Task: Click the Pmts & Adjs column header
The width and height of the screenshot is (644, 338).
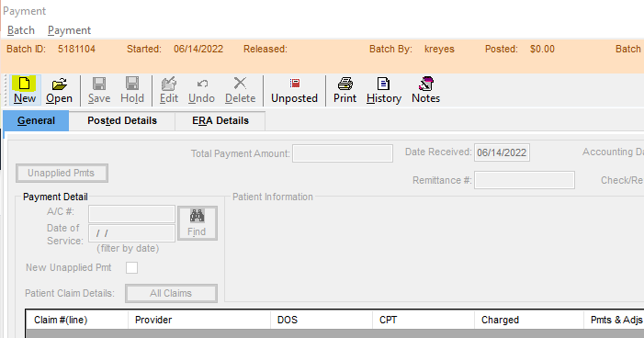Action: (x=614, y=320)
